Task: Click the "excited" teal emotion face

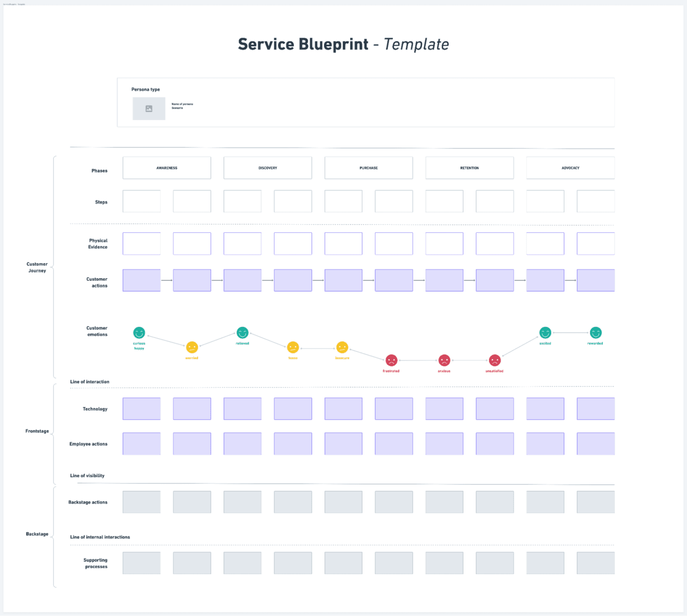Action: [x=545, y=332]
